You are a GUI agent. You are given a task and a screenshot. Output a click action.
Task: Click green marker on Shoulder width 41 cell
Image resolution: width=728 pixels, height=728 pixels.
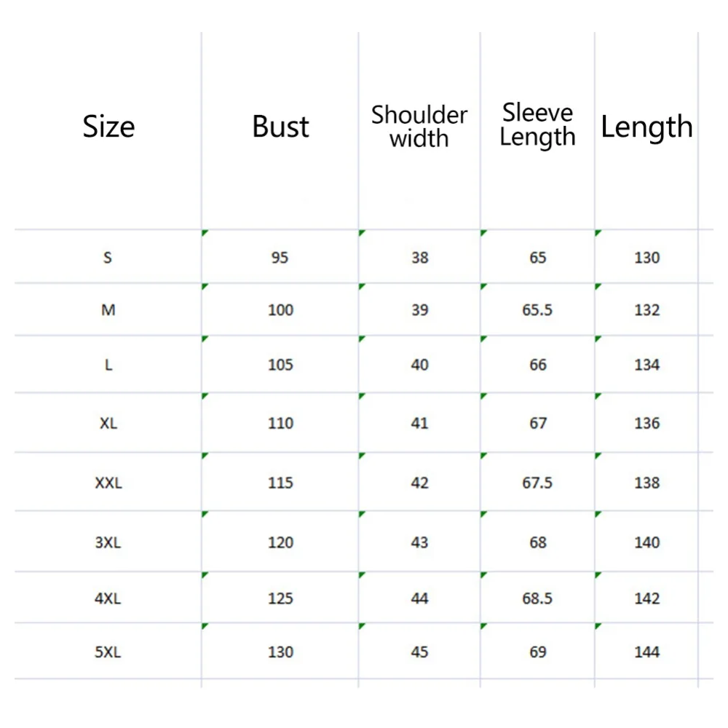[362, 396]
